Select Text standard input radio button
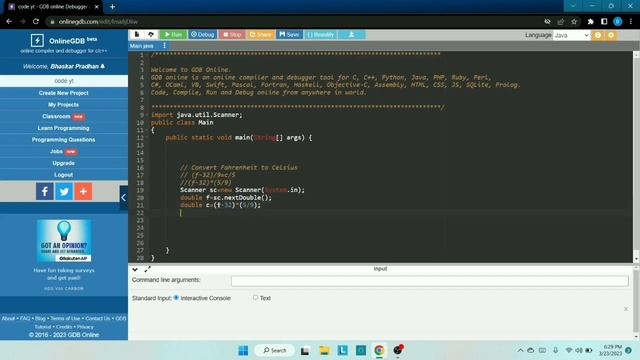640x360 pixels. point(256,298)
